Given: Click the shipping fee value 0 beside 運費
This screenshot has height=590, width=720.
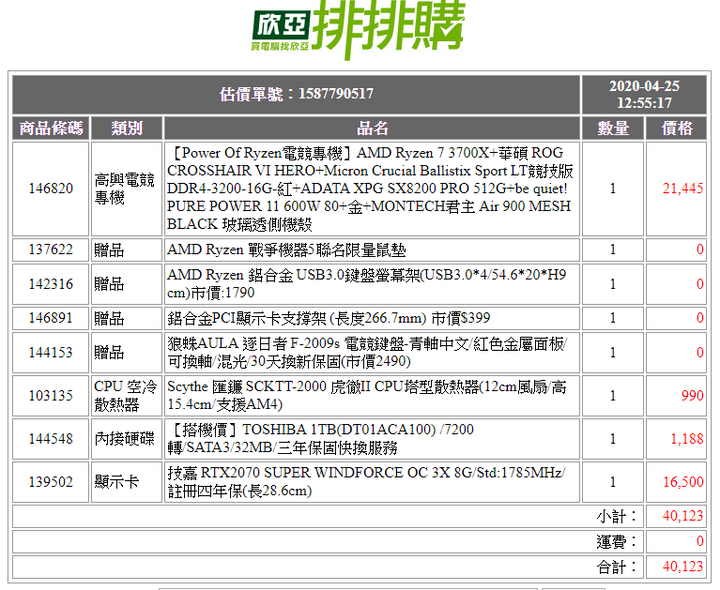Looking at the screenshot, I should [700, 542].
